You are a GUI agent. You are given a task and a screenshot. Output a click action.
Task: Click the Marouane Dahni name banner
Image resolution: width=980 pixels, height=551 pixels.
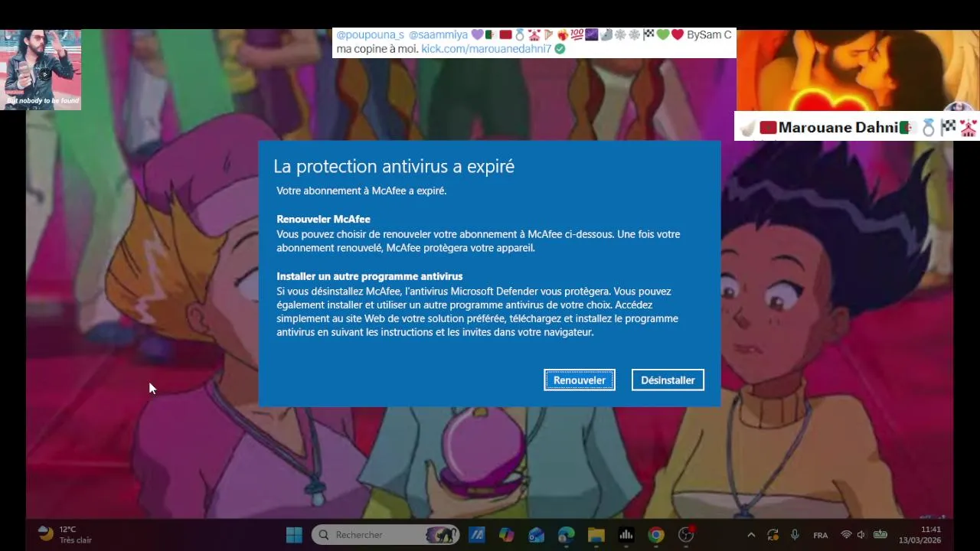[857, 127]
